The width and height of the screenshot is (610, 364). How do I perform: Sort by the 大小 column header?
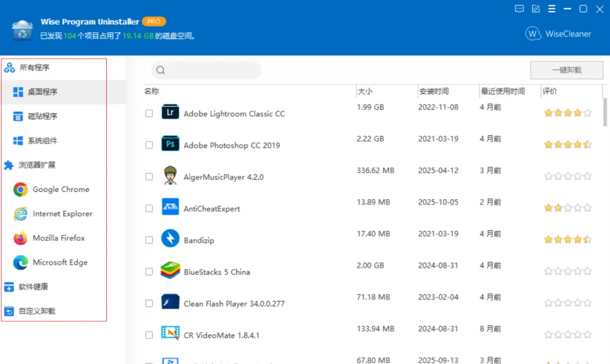pos(365,91)
